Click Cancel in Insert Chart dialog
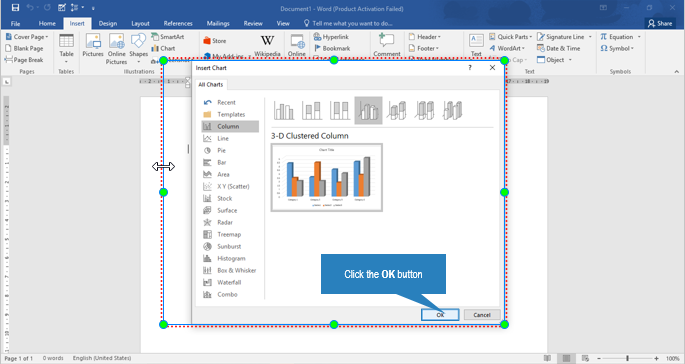The width and height of the screenshot is (685, 364). pos(482,315)
